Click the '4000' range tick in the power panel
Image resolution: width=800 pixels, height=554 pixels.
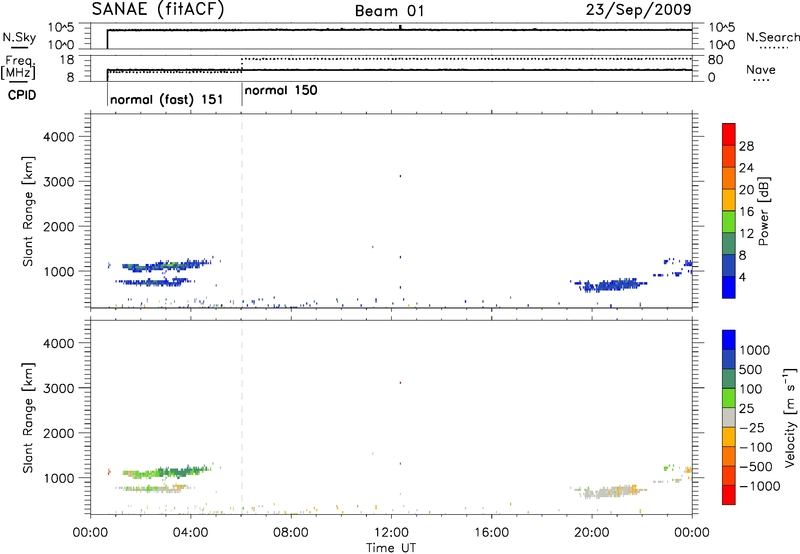coord(59,137)
